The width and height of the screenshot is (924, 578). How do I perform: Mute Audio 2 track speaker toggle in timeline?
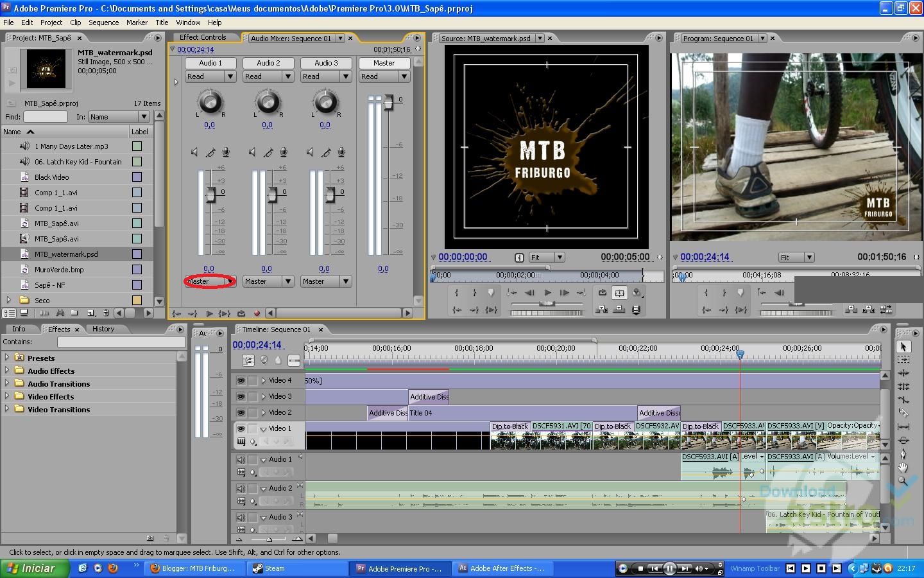coord(241,488)
